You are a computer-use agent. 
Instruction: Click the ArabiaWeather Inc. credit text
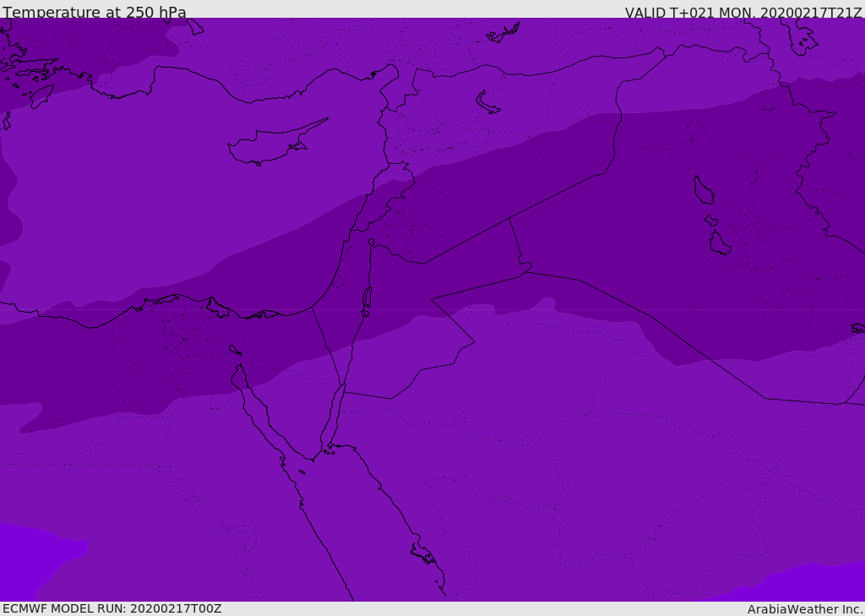coord(805,609)
